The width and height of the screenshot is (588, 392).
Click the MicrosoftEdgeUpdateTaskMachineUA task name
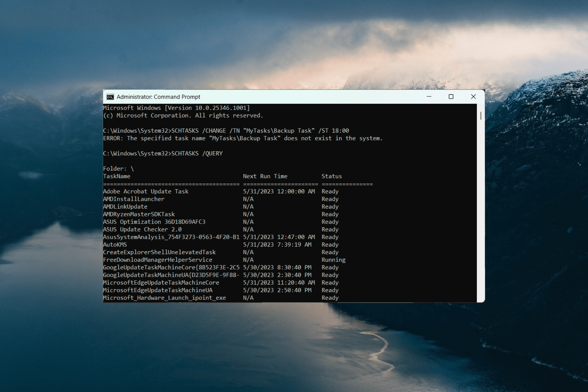[158, 290]
